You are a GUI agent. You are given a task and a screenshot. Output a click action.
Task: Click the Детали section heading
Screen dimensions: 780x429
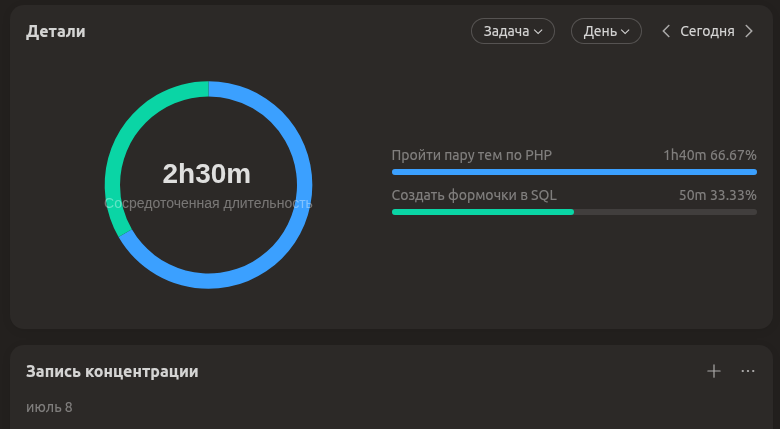pos(56,31)
